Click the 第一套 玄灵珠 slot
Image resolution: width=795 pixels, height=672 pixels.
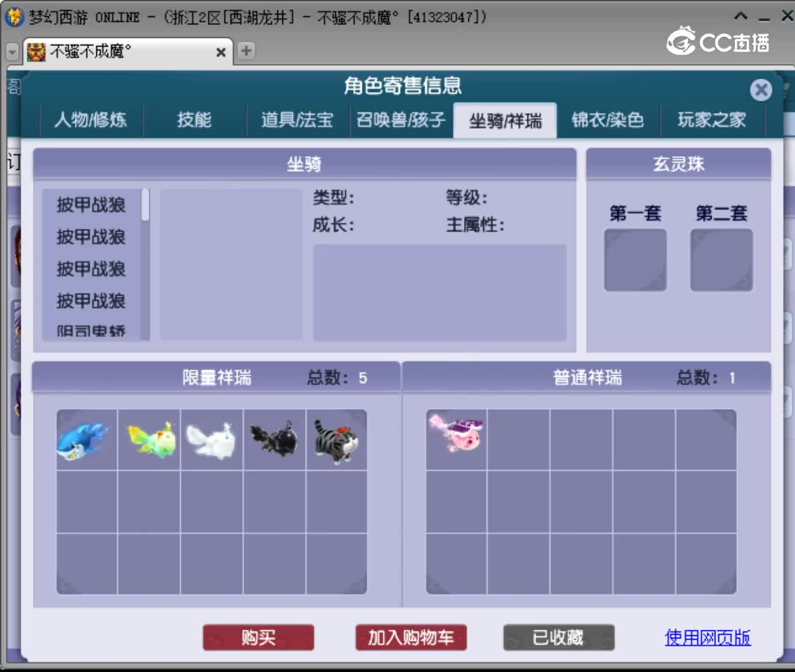coord(635,260)
